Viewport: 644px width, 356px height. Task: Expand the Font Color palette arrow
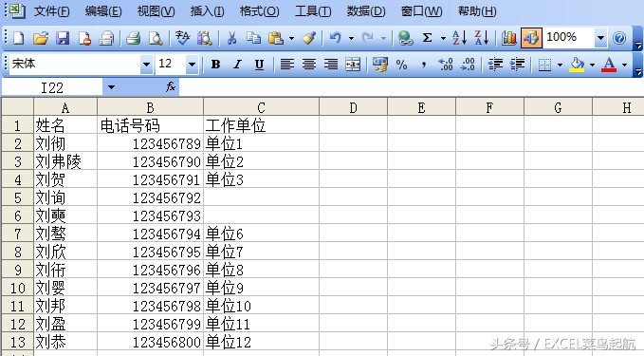625,65
